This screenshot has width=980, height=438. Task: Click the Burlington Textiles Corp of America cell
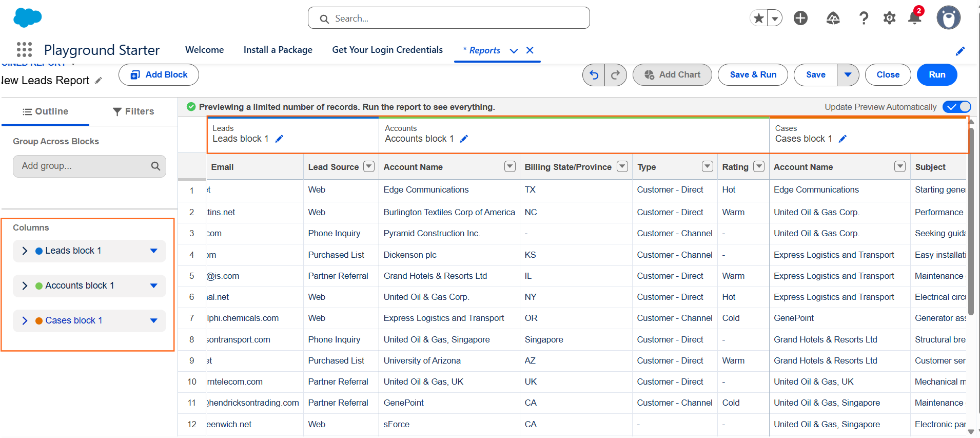coord(449,212)
